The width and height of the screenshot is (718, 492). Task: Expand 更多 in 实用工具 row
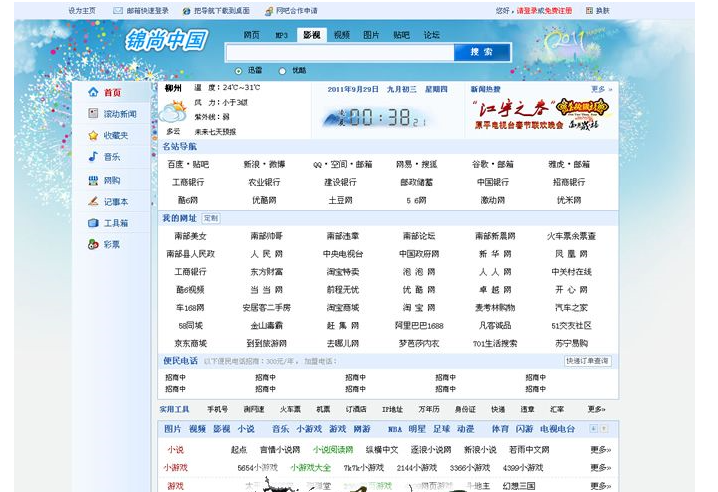pyautogui.click(x=597, y=409)
